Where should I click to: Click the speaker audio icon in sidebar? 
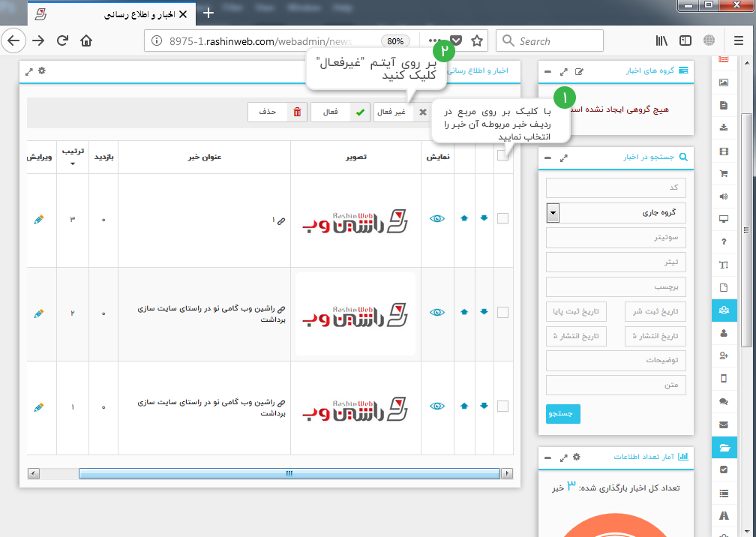(x=724, y=196)
